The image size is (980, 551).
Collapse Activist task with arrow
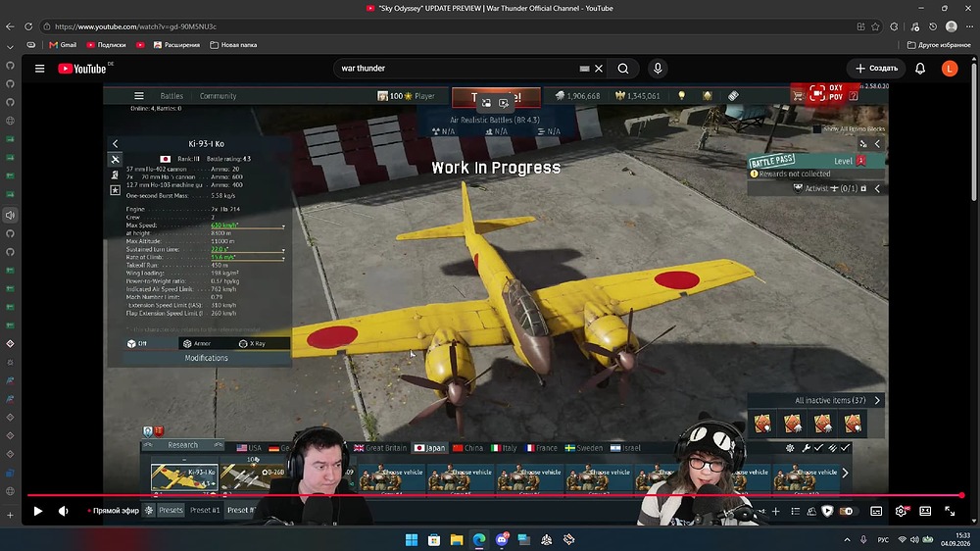pyautogui.click(x=877, y=188)
